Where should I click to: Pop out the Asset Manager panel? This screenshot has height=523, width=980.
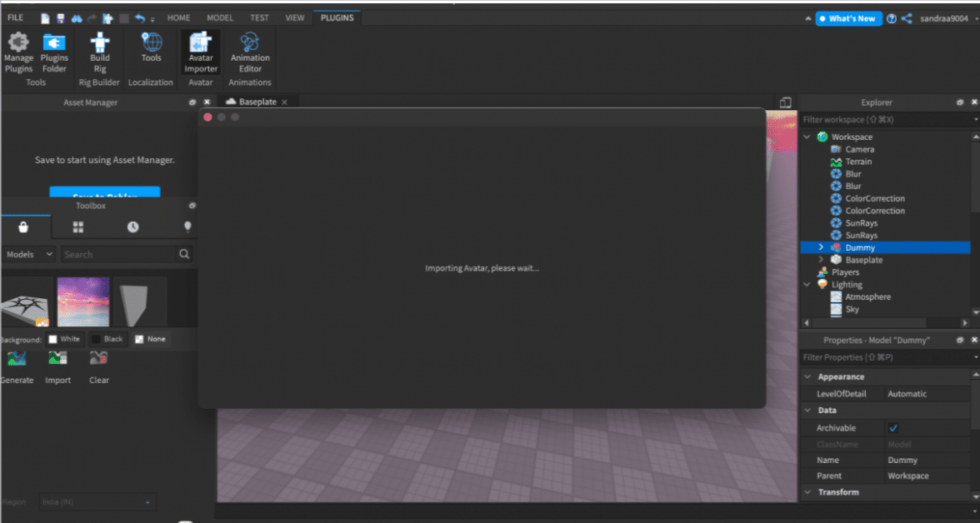192,102
